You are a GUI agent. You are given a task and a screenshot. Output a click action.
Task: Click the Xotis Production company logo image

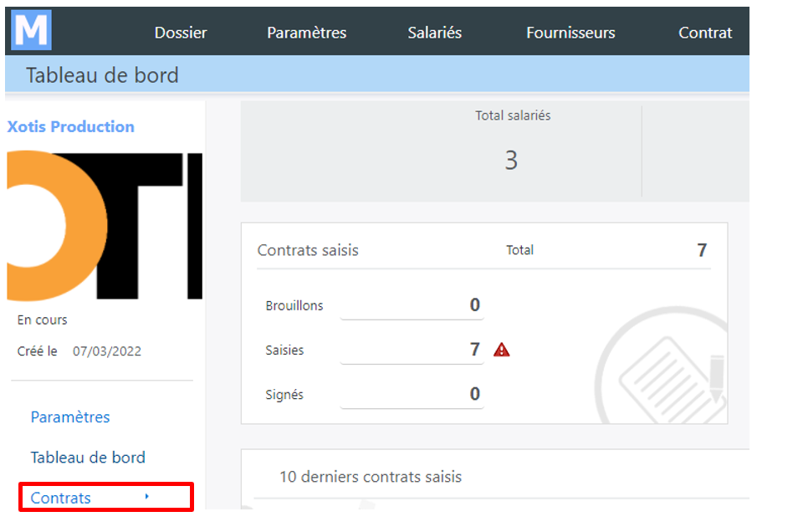click(x=105, y=226)
